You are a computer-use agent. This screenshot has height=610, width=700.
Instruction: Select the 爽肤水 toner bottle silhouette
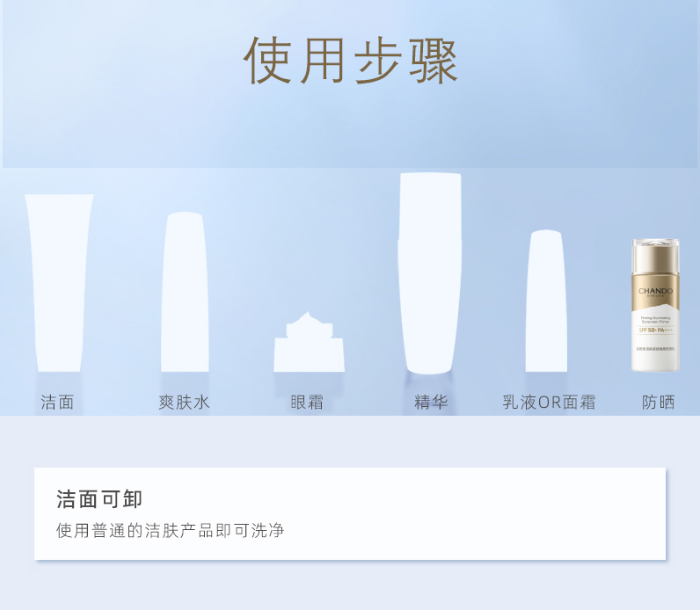pos(185,292)
